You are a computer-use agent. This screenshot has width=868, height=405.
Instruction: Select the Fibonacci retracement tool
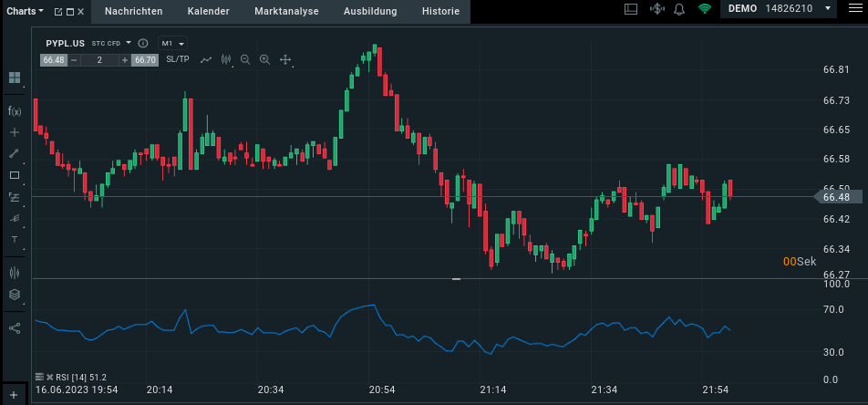coord(15,197)
